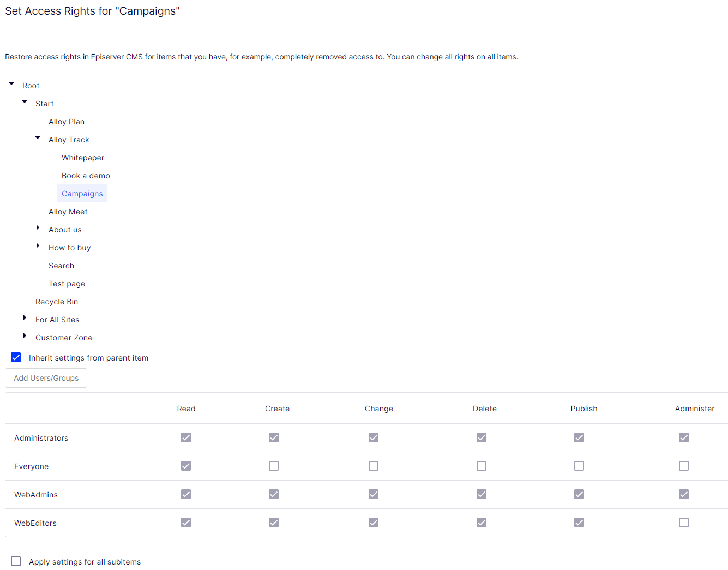Disable inherit settings from parent item
The height and width of the screenshot is (570, 728).
point(16,357)
